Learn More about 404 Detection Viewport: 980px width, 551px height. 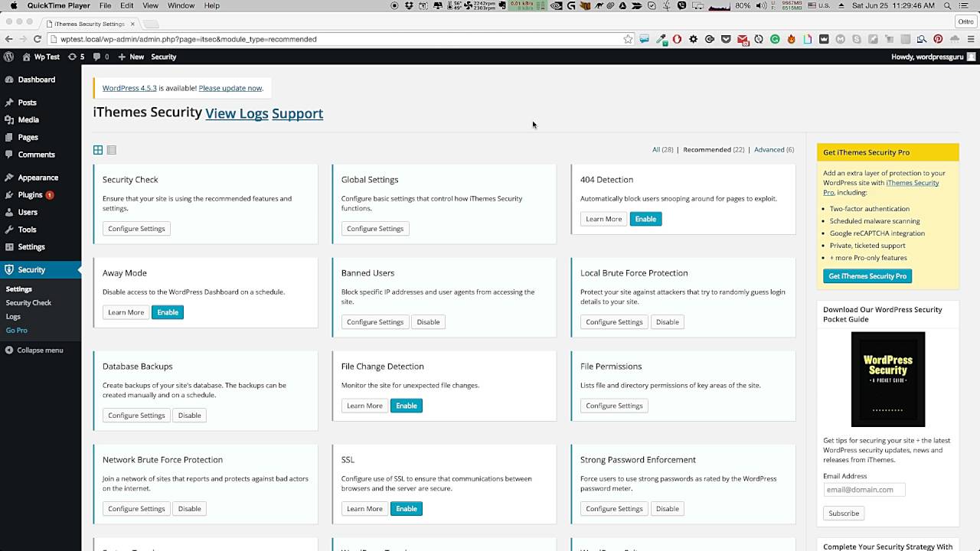(604, 219)
